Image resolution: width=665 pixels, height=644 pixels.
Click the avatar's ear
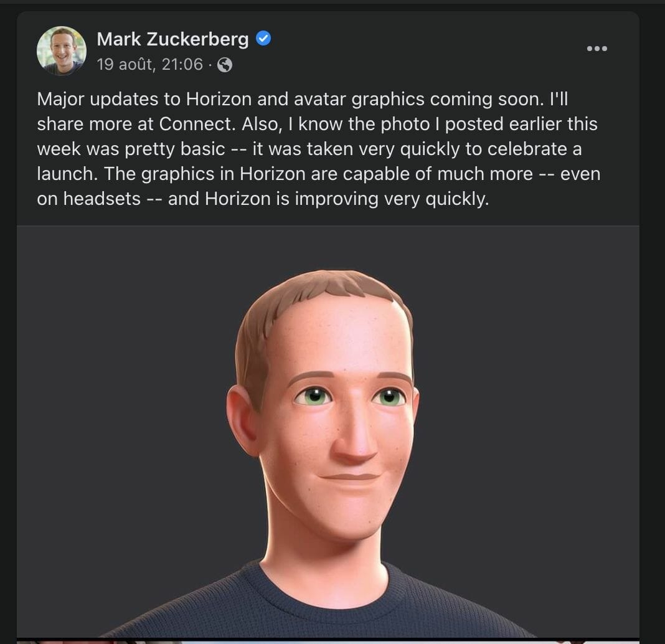coord(243,419)
